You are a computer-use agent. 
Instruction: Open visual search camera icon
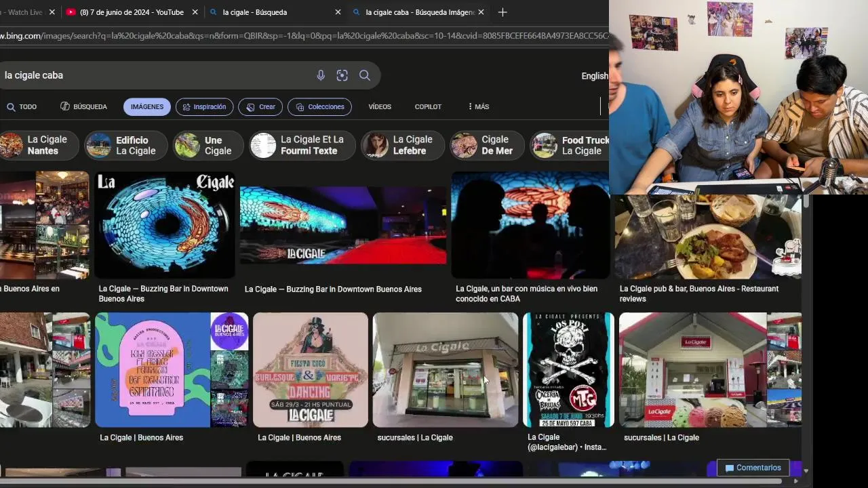[342, 75]
